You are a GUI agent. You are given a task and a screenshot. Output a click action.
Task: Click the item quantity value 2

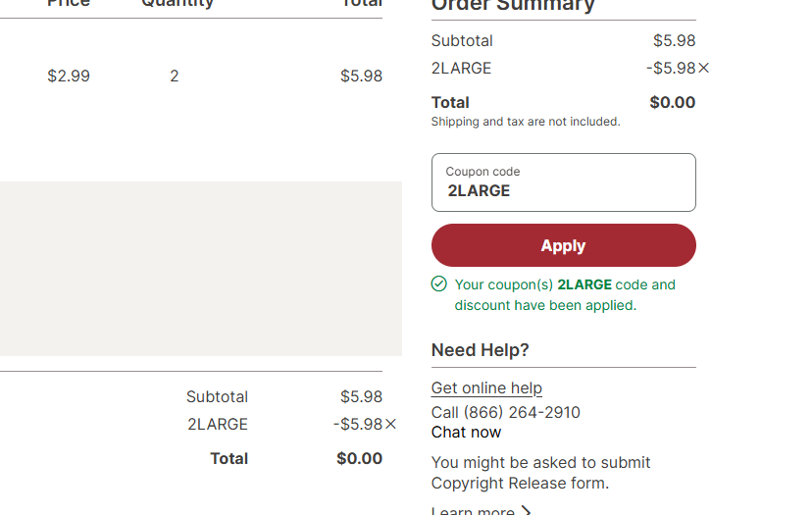[175, 77]
